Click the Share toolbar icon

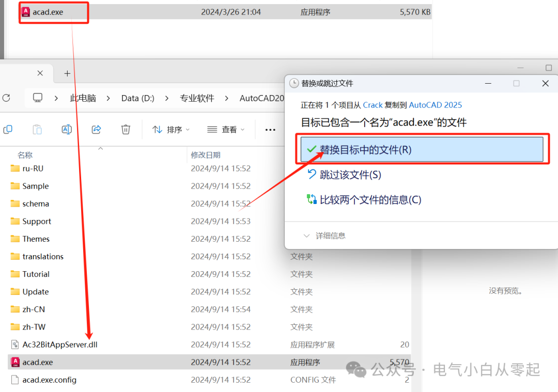pos(97,130)
